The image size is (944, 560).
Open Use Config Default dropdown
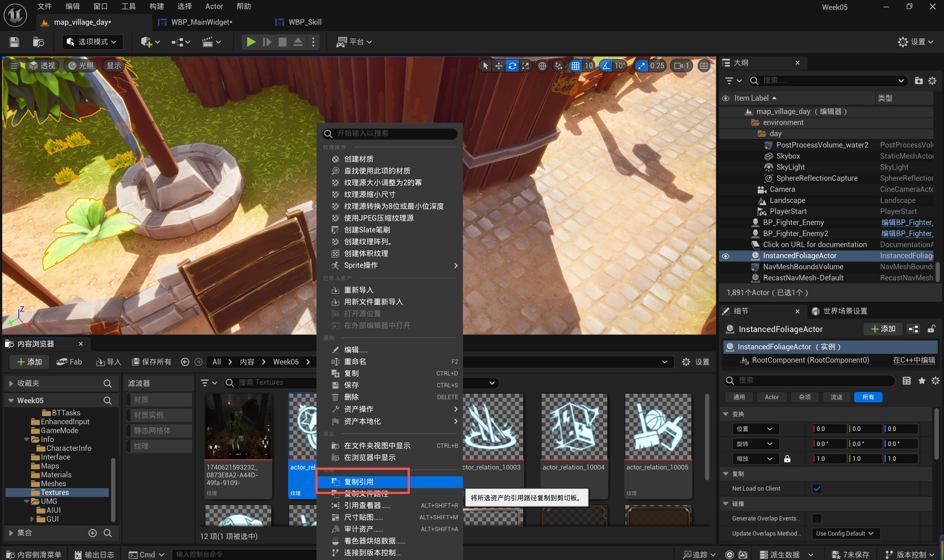[x=844, y=533]
